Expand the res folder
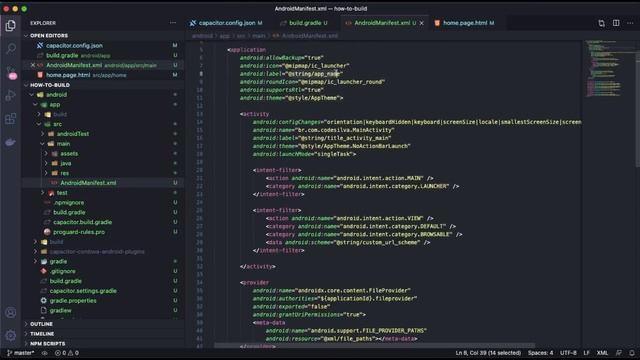Viewport: 640px width, 360px height. [x=64, y=173]
